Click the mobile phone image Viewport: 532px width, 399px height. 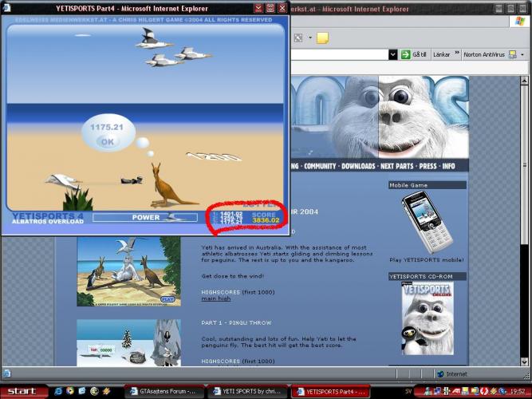point(427,222)
